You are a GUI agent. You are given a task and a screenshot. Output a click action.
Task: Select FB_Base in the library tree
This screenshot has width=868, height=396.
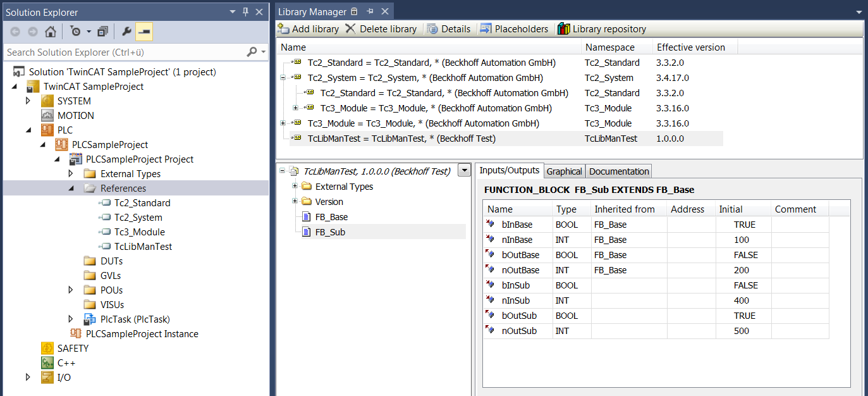(x=331, y=216)
